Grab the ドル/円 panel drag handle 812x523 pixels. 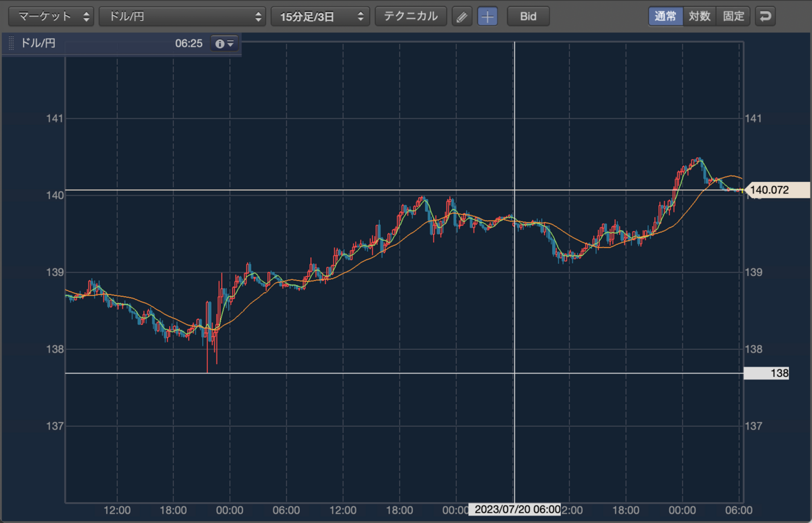click(11, 44)
